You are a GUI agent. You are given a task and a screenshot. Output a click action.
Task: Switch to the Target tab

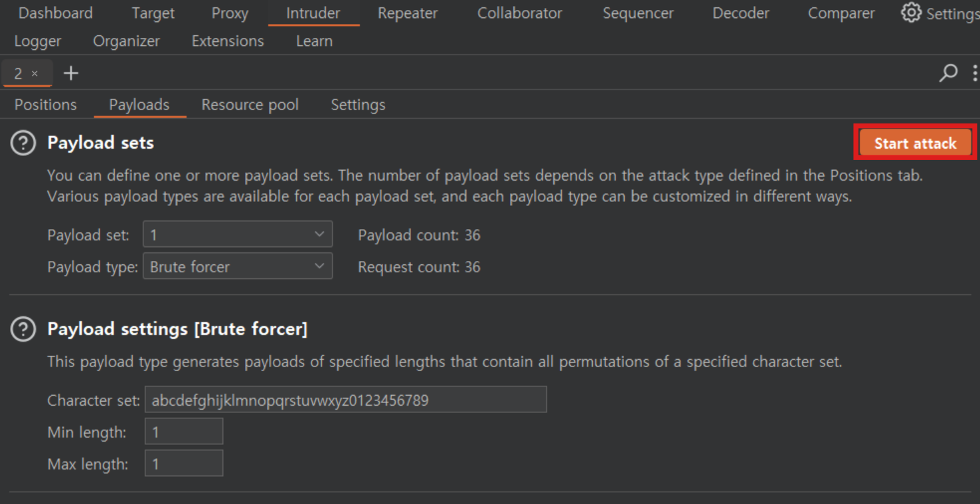[x=153, y=13]
